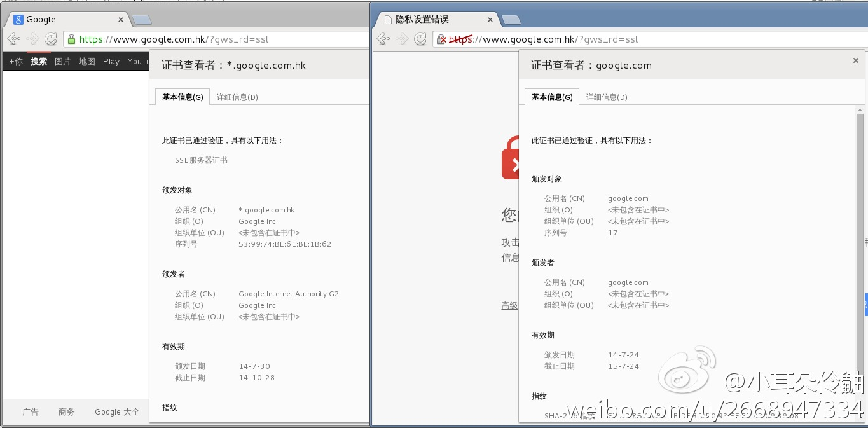Click back arrow in right privacy-error window

tap(383, 39)
